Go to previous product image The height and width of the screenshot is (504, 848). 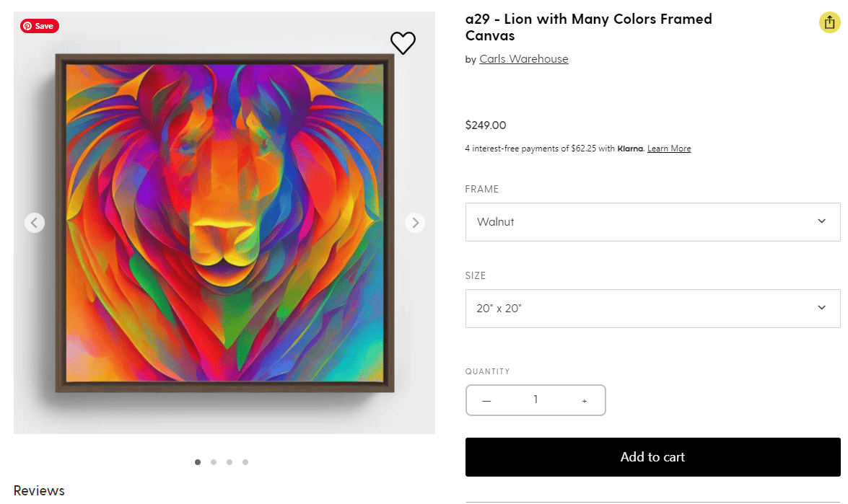coord(35,223)
